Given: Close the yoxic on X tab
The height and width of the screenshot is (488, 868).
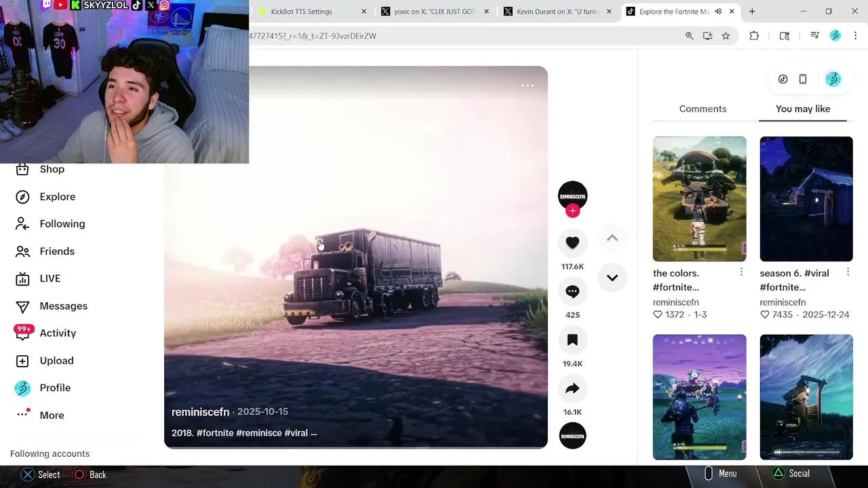Looking at the screenshot, I should [x=486, y=12].
